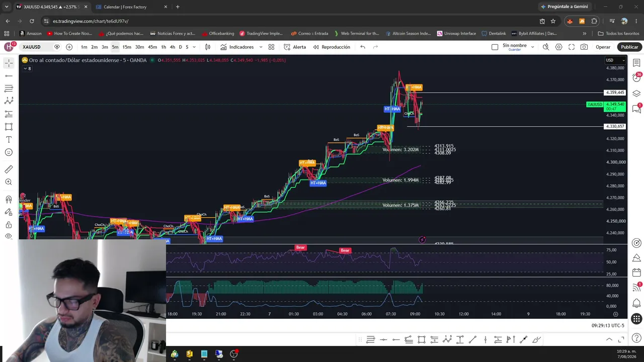
Task: Select the trend line drawing tool
Action: pos(9,76)
